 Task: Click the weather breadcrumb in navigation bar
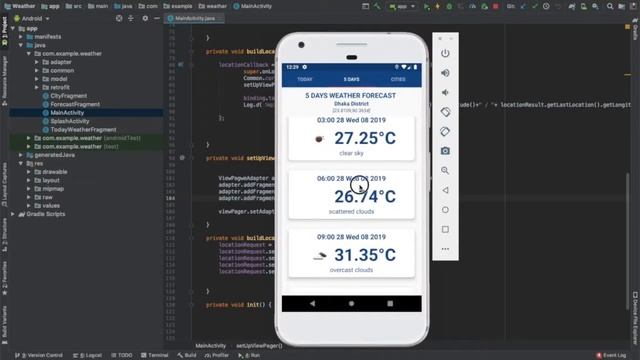(x=213, y=7)
